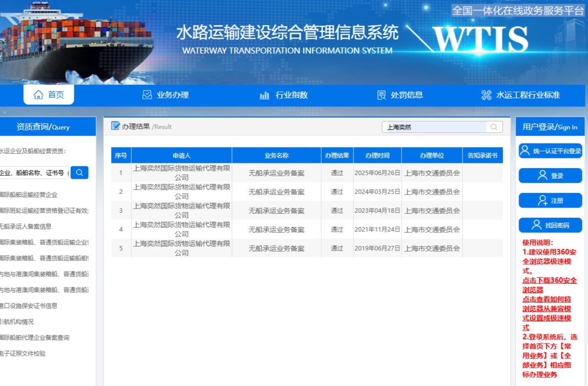Screen dimensions: 588x386
Task: Open 无船承运人备案信息 query link
Action: point(25,226)
